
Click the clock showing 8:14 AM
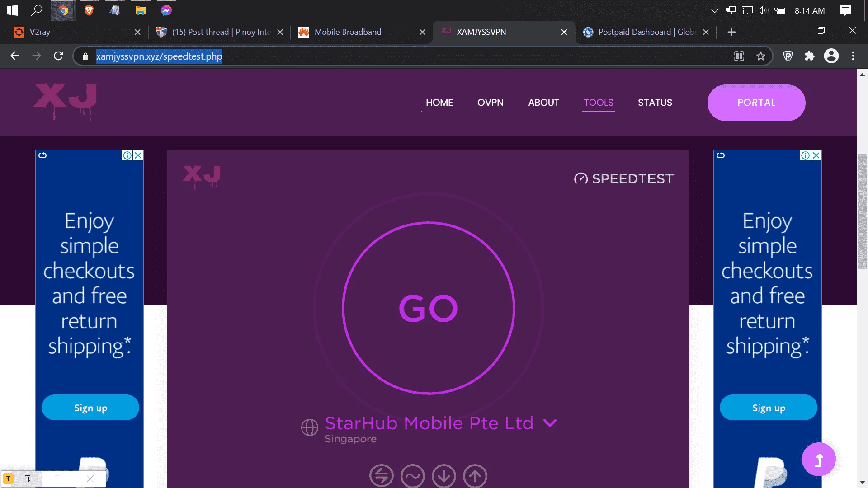(810, 10)
